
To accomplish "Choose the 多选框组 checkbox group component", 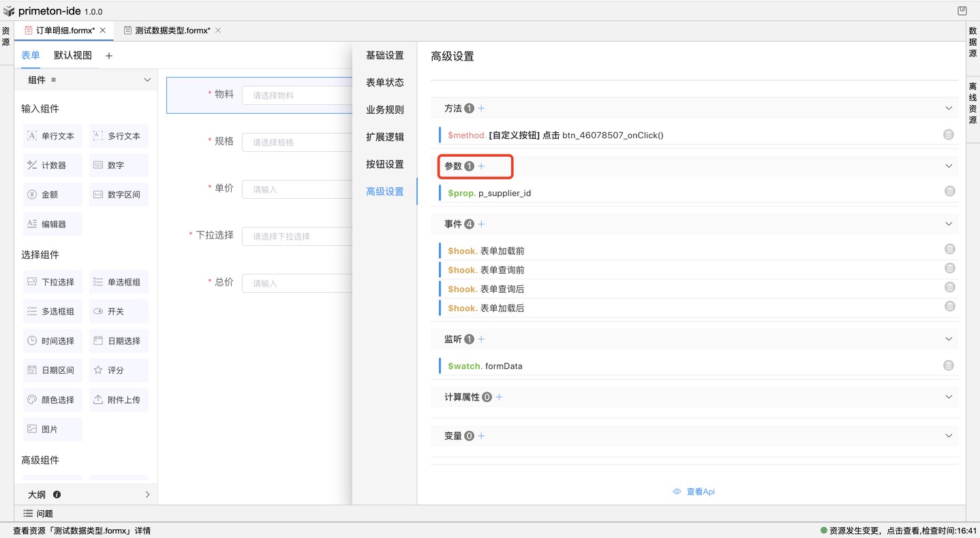I will tap(52, 311).
